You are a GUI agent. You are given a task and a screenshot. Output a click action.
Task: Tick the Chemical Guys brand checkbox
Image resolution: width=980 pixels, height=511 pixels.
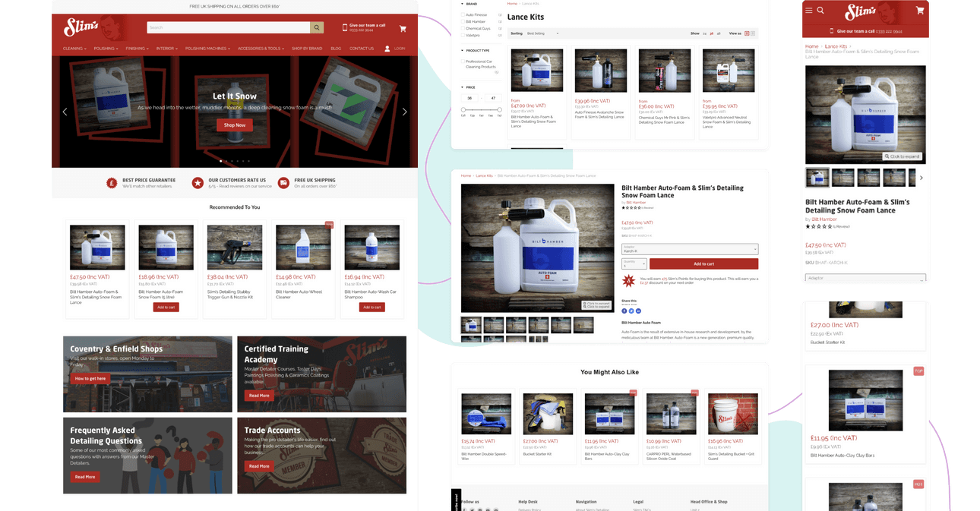coord(463,28)
